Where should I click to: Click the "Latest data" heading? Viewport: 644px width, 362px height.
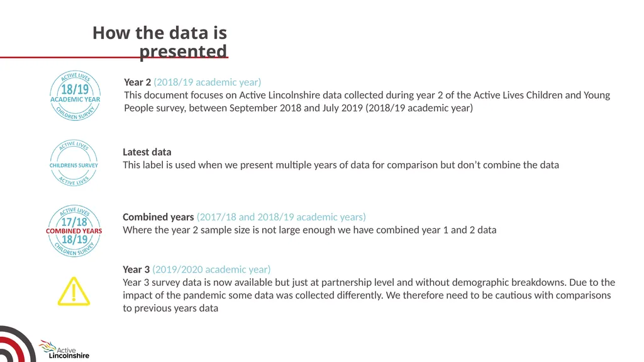pyautogui.click(x=147, y=152)
